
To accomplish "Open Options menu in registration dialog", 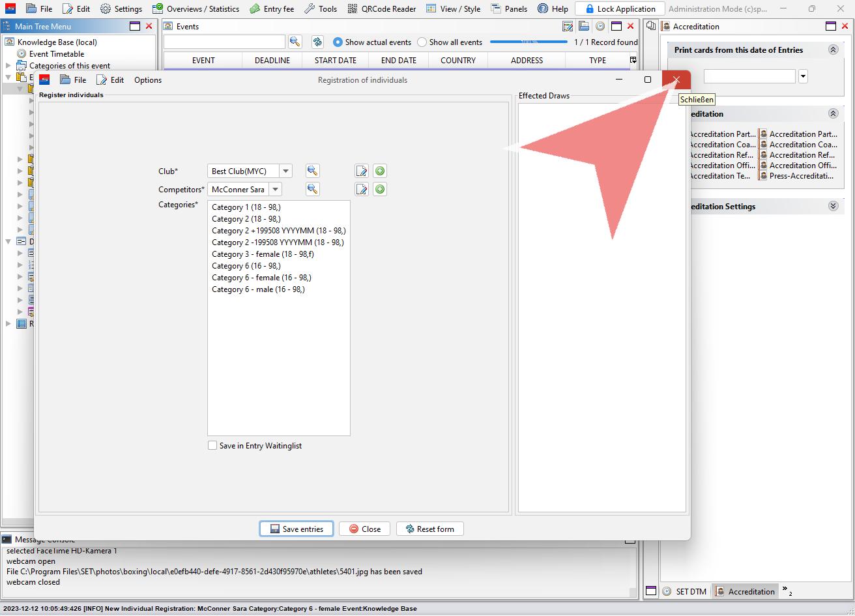I will [148, 80].
